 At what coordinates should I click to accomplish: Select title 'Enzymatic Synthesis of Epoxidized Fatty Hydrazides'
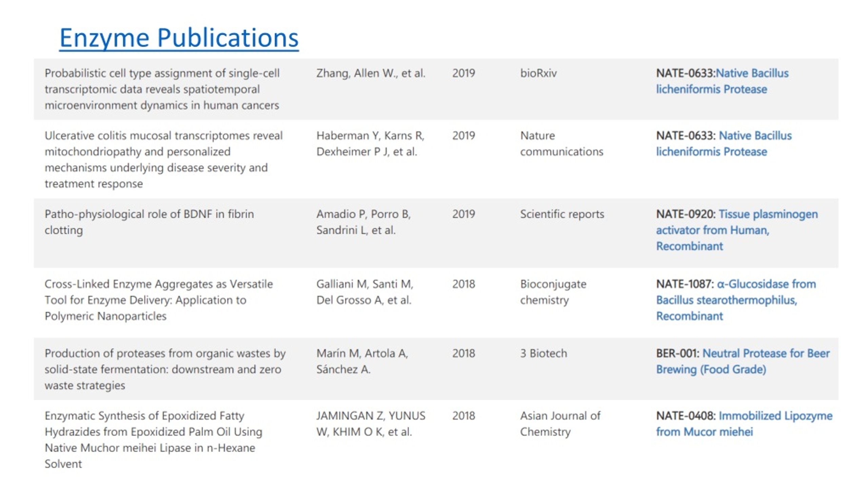click(154, 424)
